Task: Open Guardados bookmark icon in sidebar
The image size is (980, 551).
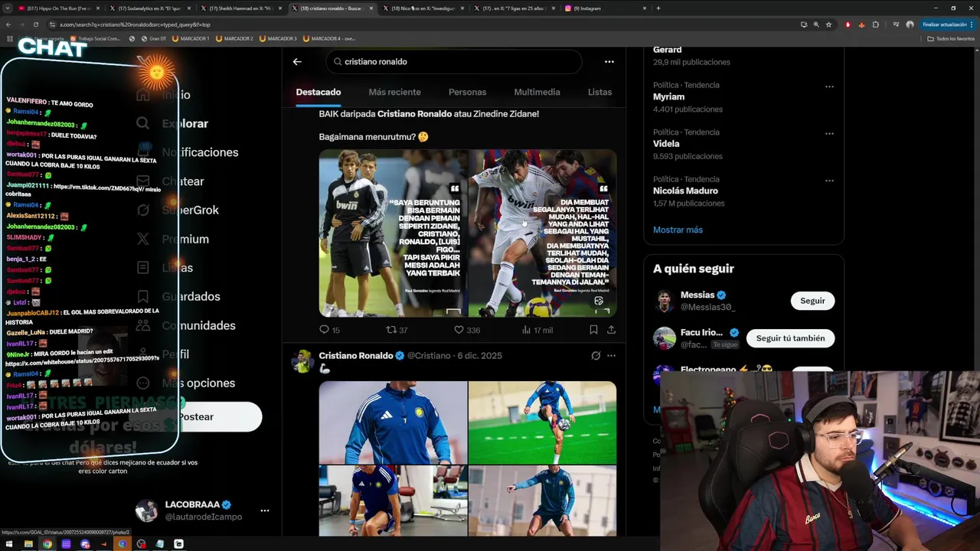Action: click(x=142, y=296)
